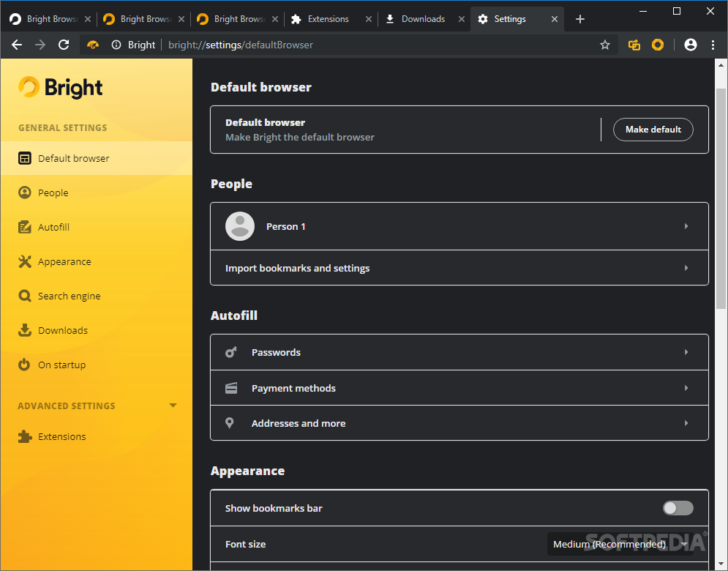The width and height of the screenshot is (728, 571).
Task: Open Extensions link in sidebar
Action: click(97, 436)
